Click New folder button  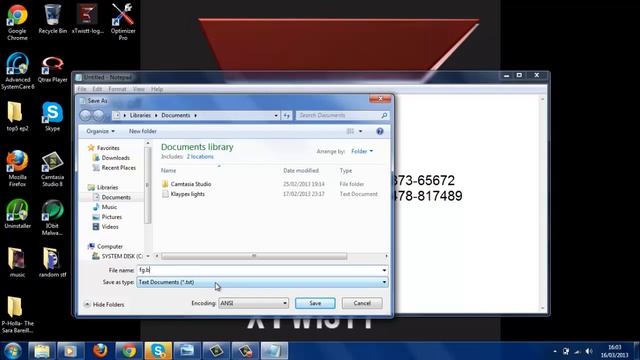[142, 131]
